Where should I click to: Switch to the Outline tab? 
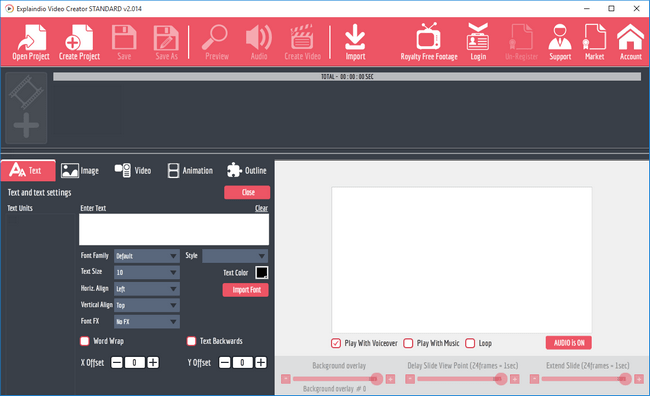(247, 170)
